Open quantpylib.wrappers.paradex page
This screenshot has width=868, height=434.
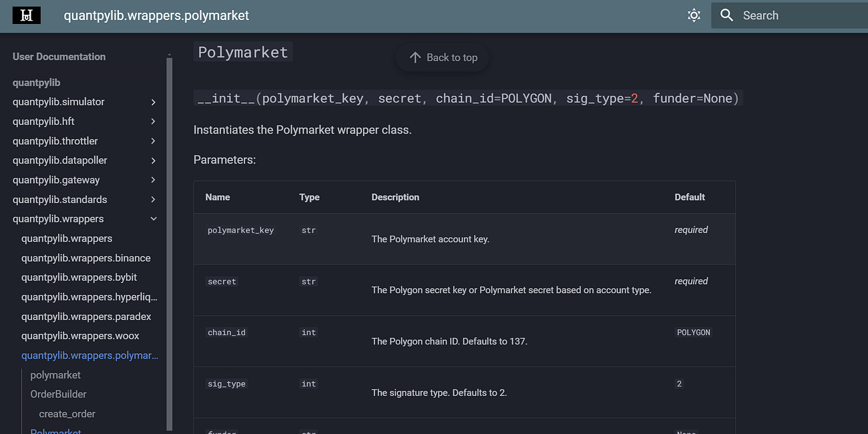(x=86, y=316)
